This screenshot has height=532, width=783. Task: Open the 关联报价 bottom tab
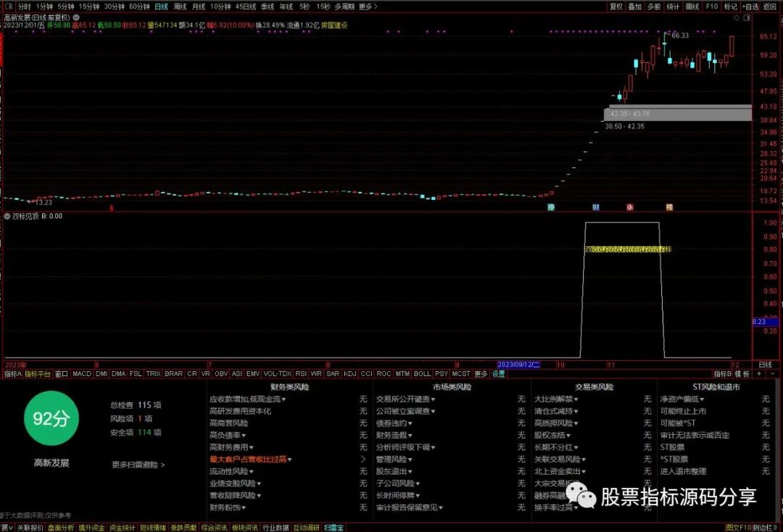pyautogui.click(x=30, y=528)
